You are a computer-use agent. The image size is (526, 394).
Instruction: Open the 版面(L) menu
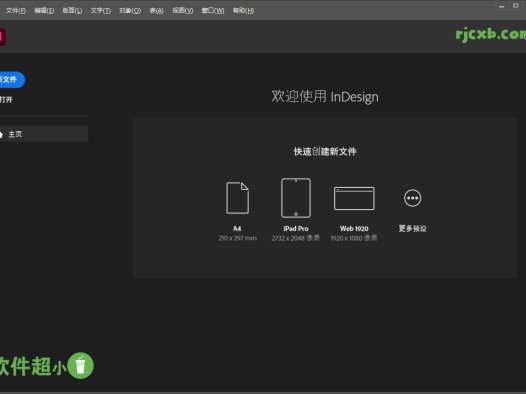tap(72, 10)
